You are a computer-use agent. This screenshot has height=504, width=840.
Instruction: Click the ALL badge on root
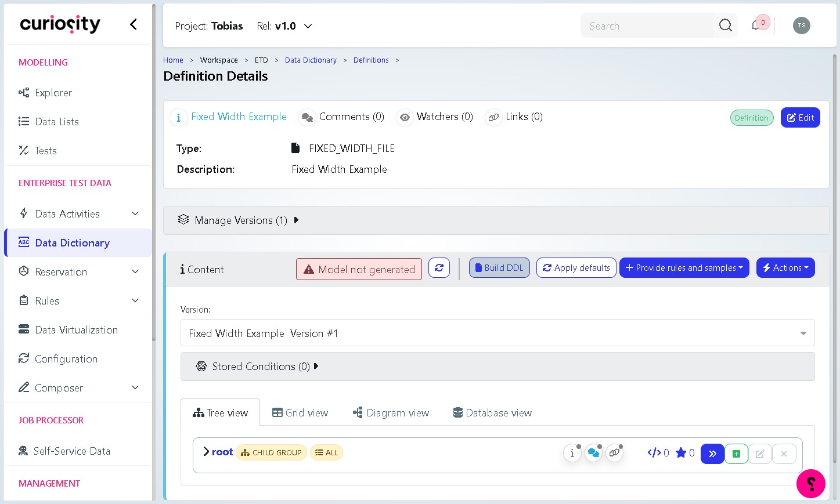point(326,452)
